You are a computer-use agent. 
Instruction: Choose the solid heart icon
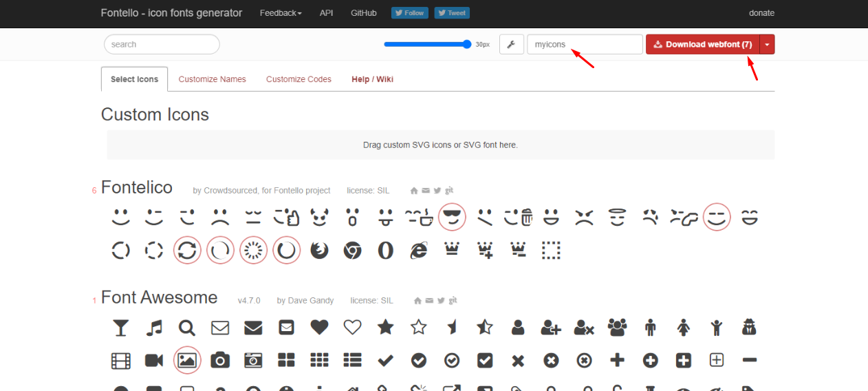coord(319,327)
